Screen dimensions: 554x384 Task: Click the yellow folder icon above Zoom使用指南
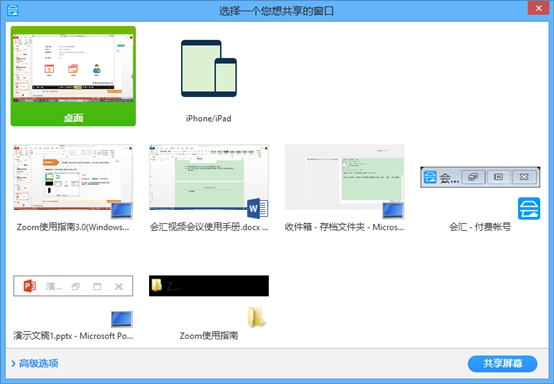(257, 317)
